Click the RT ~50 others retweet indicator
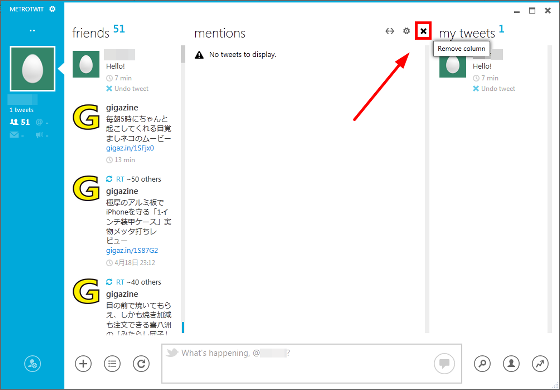560x390 pixels. click(x=134, y=179)
